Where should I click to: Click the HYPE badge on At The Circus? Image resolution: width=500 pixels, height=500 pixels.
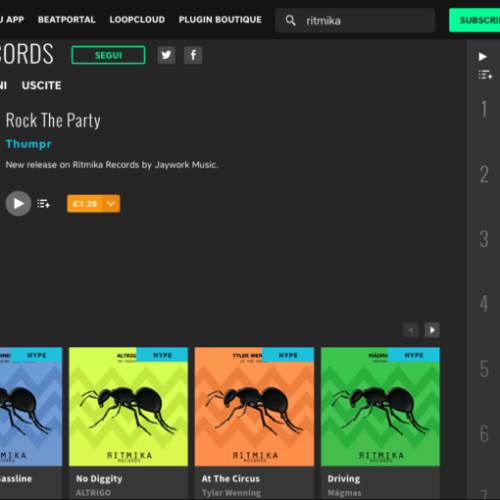[x=288, y=355]
